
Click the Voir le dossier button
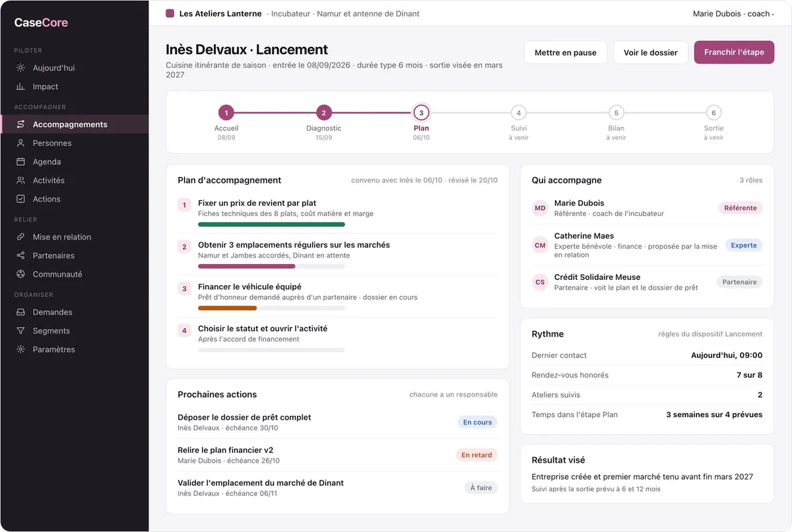click(x=651, y=52)
